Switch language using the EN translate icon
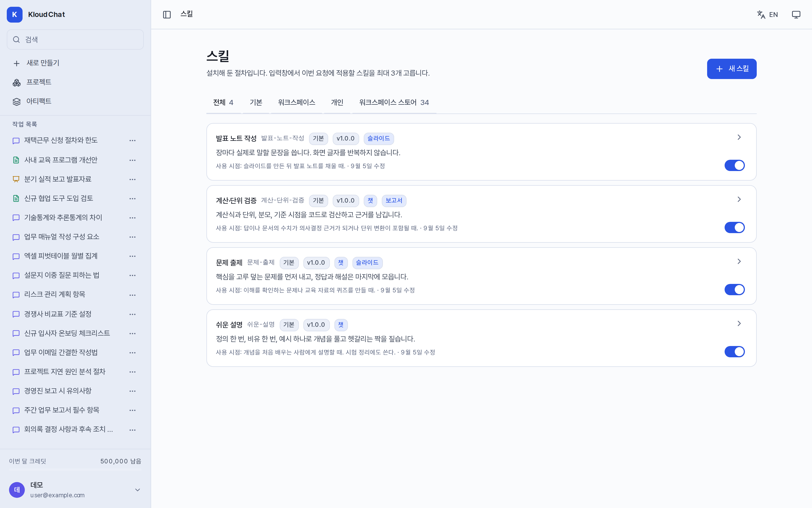The height and width of the screenshot is (508, 812). coord(767,14)
